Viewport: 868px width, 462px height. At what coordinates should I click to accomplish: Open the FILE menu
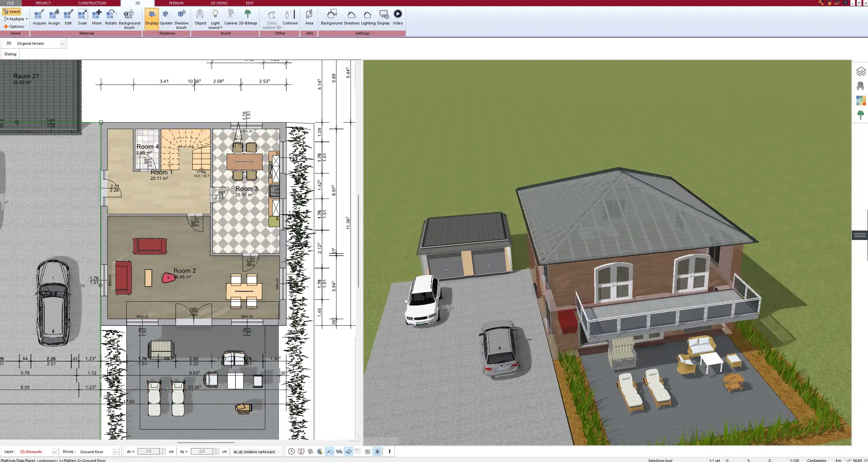(x=10, y=3)
